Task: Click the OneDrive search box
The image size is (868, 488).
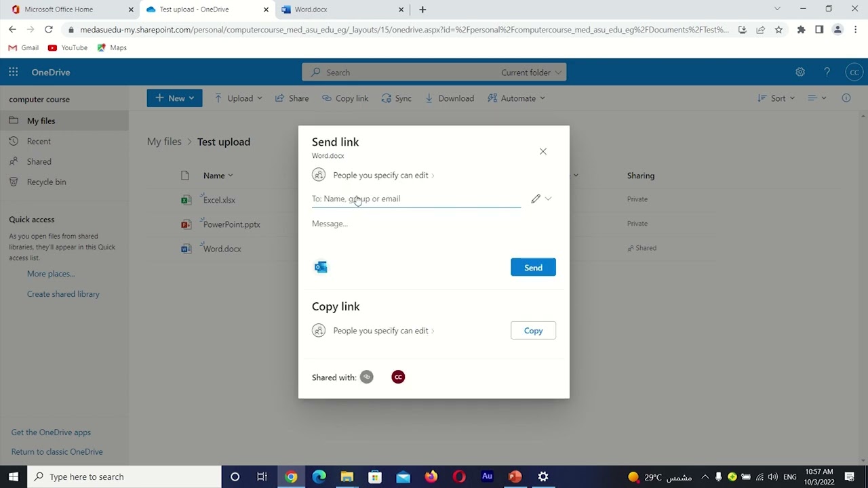Action: [x=400, y=73]
